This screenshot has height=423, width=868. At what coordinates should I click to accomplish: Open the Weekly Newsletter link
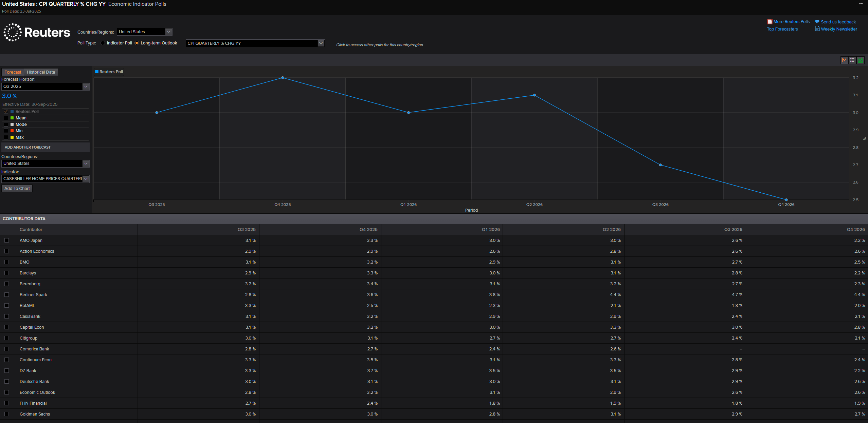point(839,29)
